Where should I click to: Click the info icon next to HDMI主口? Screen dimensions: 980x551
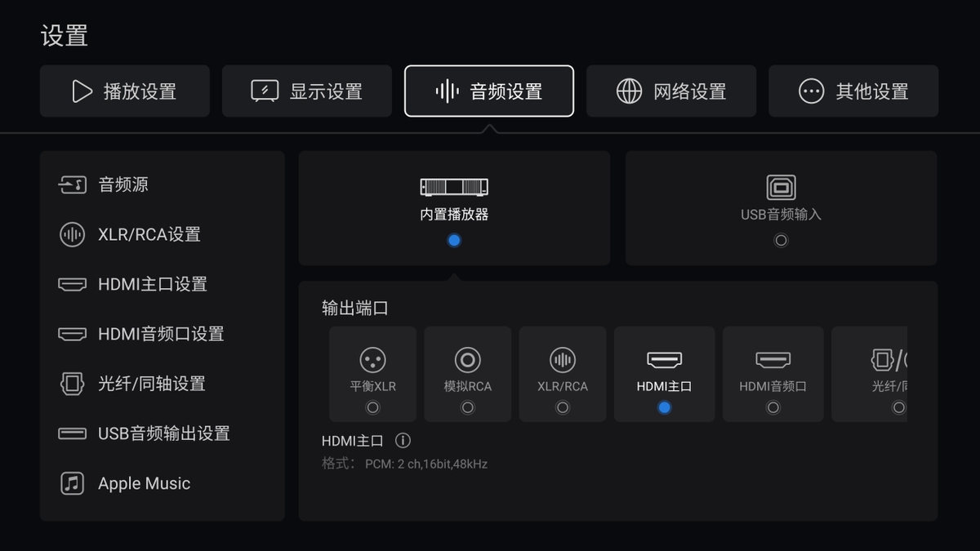(403, 441)
